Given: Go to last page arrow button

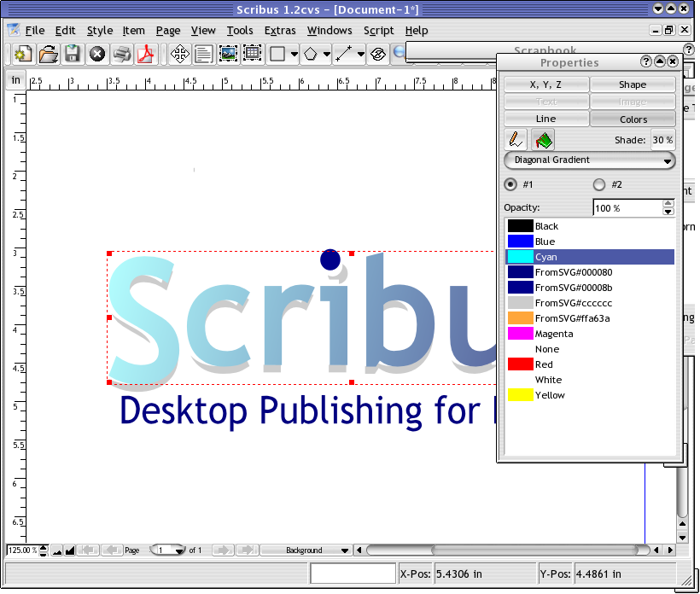Looking at the screenshot, I should click(x=247, y=550).
